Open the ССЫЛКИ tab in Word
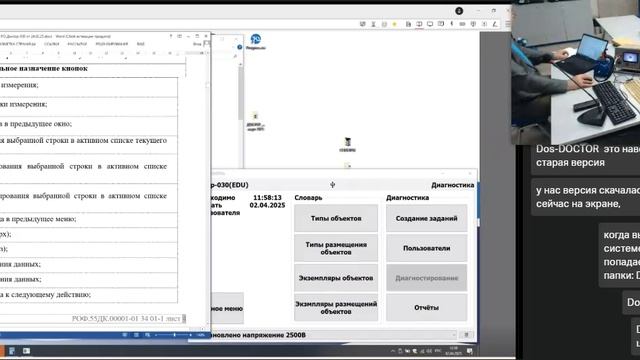640x360 pixels. [51, 44]
